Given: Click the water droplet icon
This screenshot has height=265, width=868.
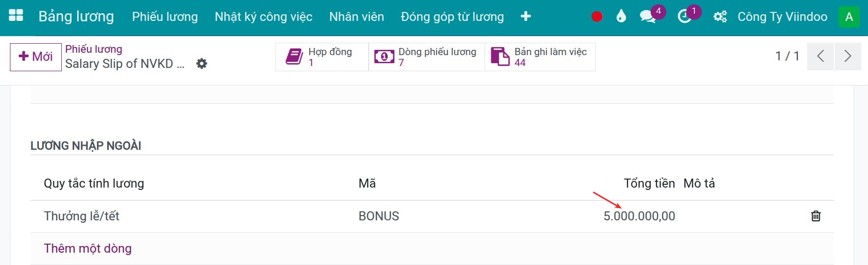Looking at the screenshot, I should pyautogui.click(x=621, y=17).
